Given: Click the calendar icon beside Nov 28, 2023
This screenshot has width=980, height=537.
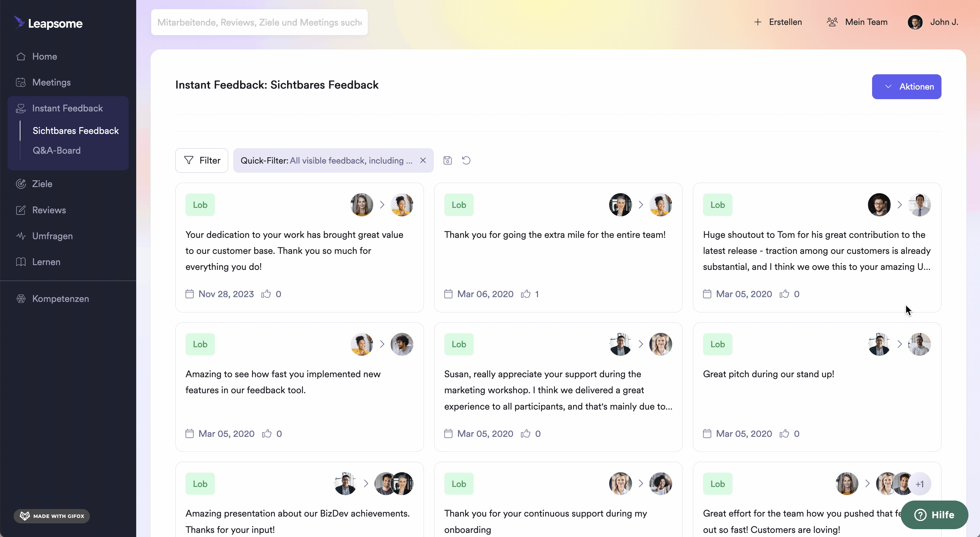Looking at the screenshot, I should tap(189, 294).
